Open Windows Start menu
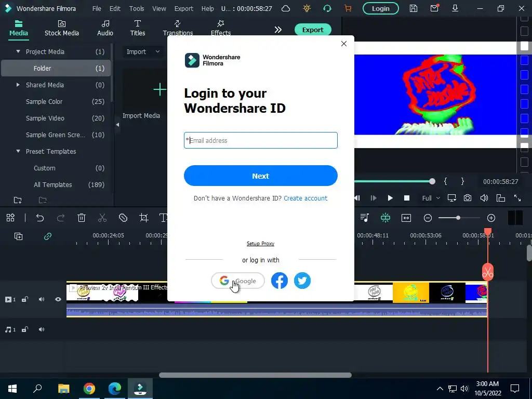532x399 pixels. coord(12,388)
